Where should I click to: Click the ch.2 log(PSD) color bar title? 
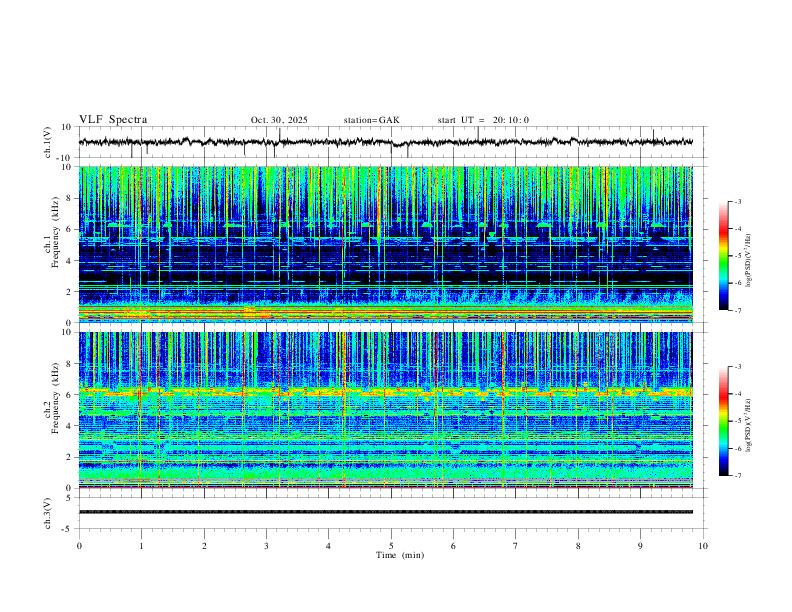749,425
